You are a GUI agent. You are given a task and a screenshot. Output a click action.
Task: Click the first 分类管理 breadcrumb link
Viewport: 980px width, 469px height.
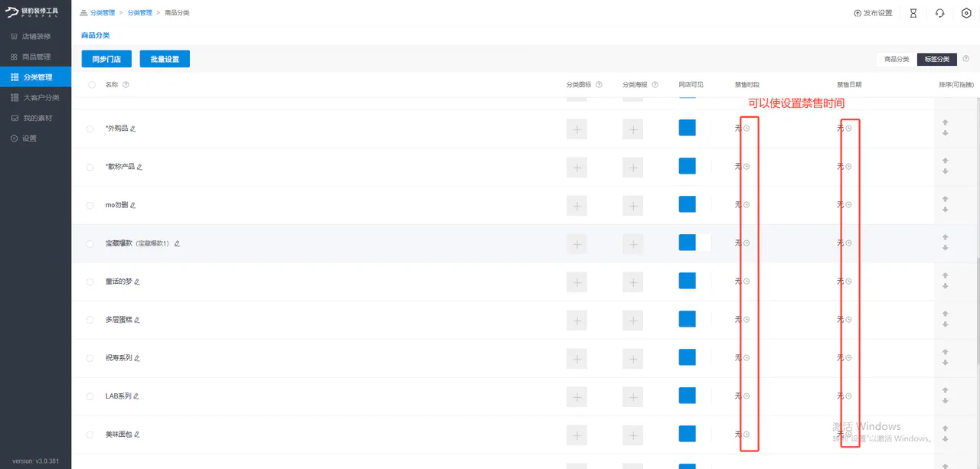click(x=103, y=13)
